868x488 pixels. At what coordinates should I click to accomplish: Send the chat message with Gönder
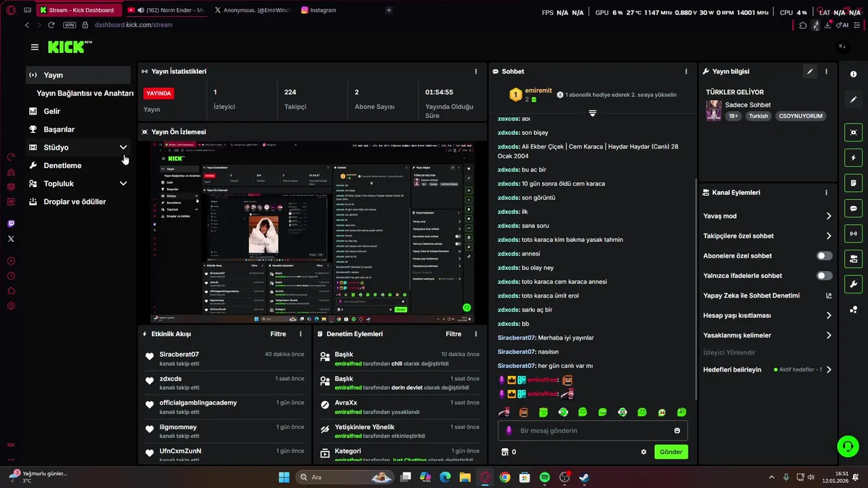click(671, 452)
